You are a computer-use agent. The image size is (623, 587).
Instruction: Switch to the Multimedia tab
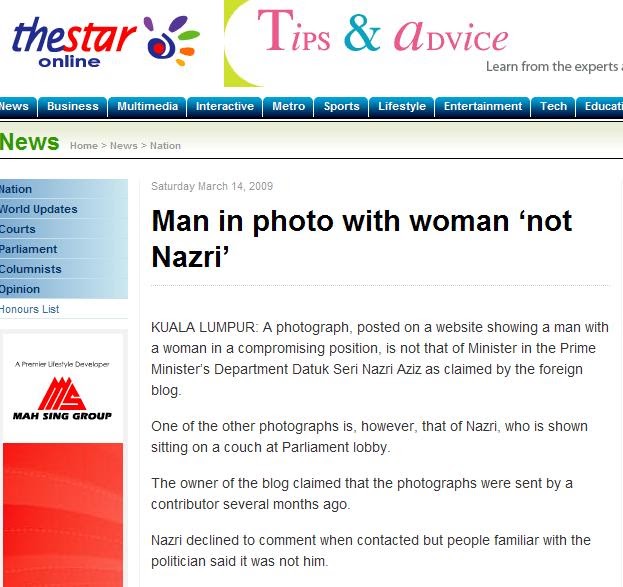tap(147, 107)
